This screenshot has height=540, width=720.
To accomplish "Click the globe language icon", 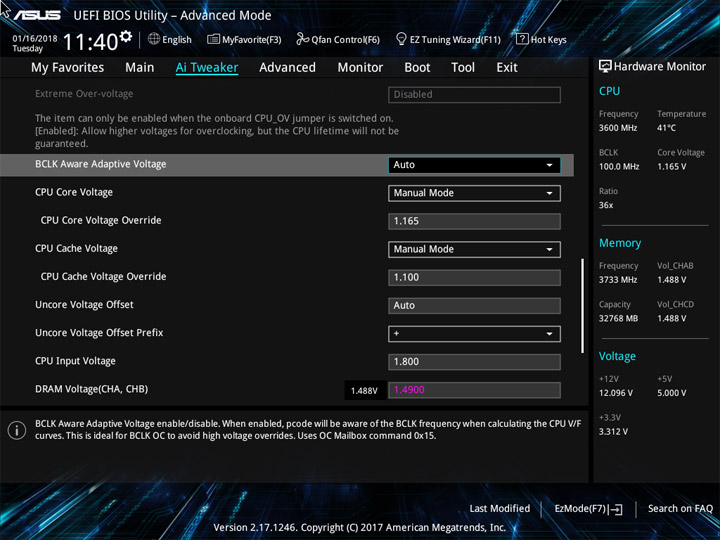I will click(154, 39).
